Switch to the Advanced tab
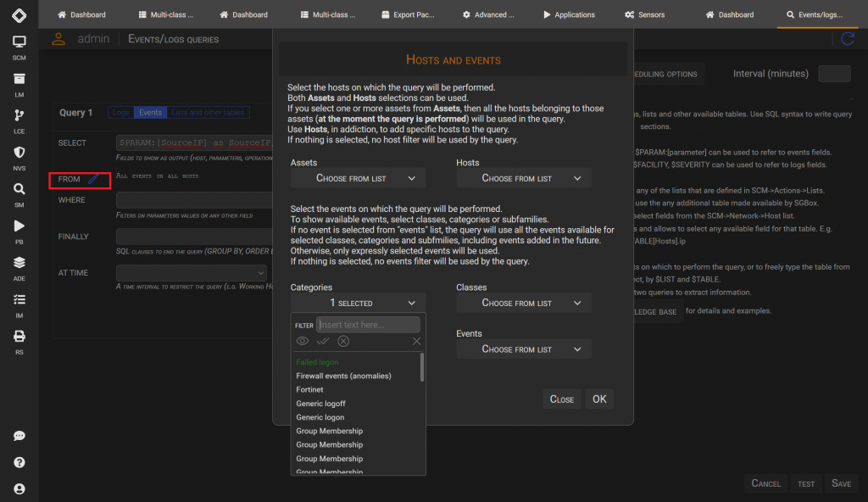 488,14
